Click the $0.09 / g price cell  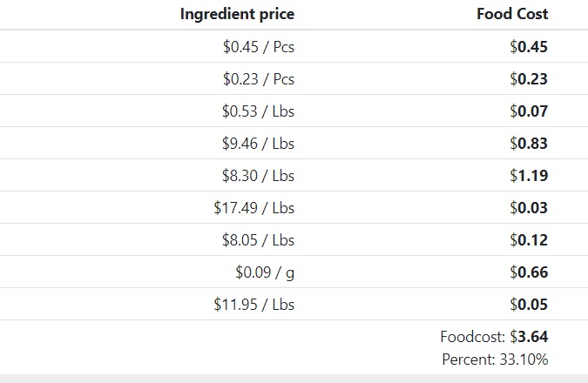[x=265, y=272]
